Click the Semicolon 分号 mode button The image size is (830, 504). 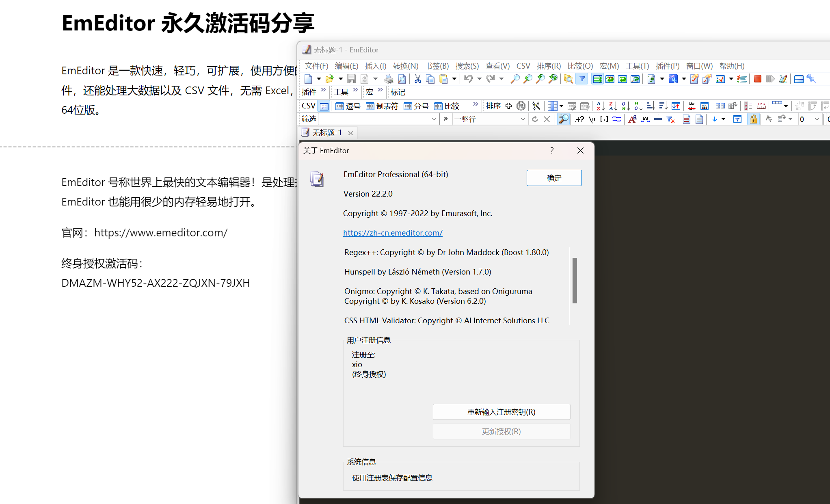coord(416,106)
